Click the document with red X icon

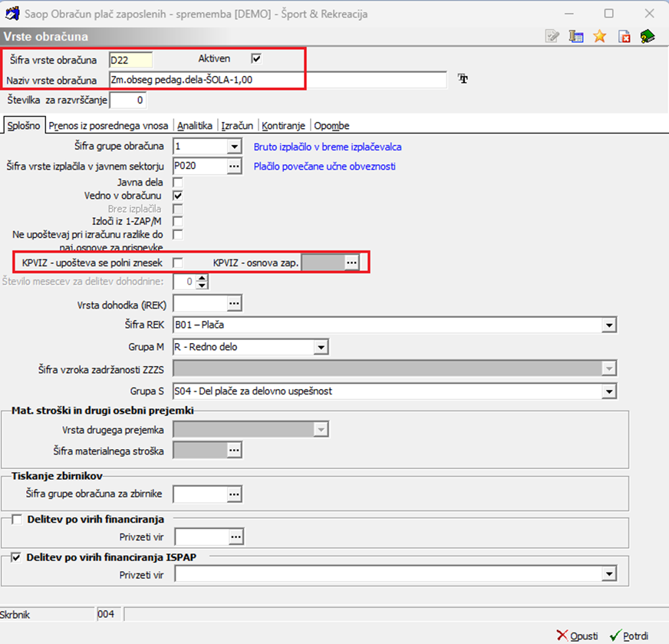(625, 36)
